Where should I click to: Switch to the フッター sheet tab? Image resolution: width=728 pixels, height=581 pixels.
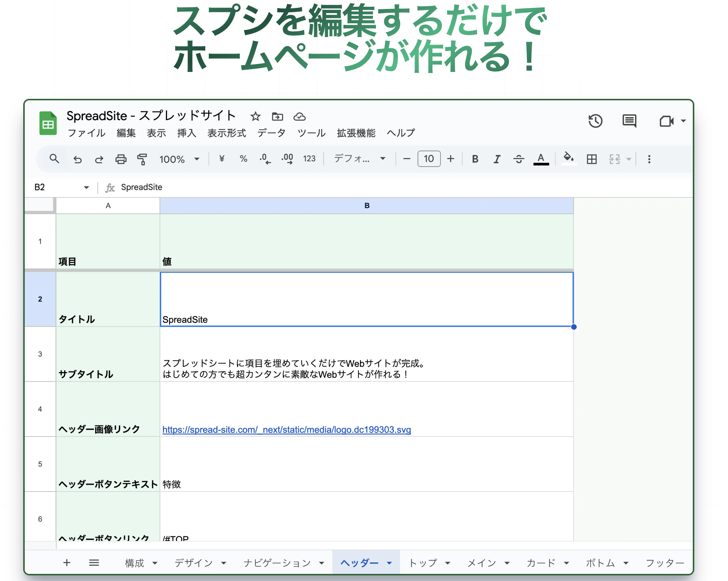click(665, 563)
